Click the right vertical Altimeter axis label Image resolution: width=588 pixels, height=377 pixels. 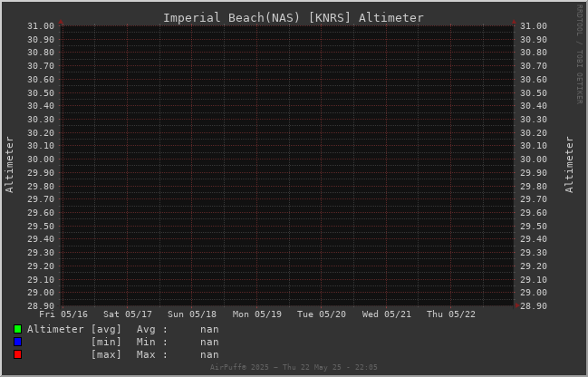click(569, 165)
